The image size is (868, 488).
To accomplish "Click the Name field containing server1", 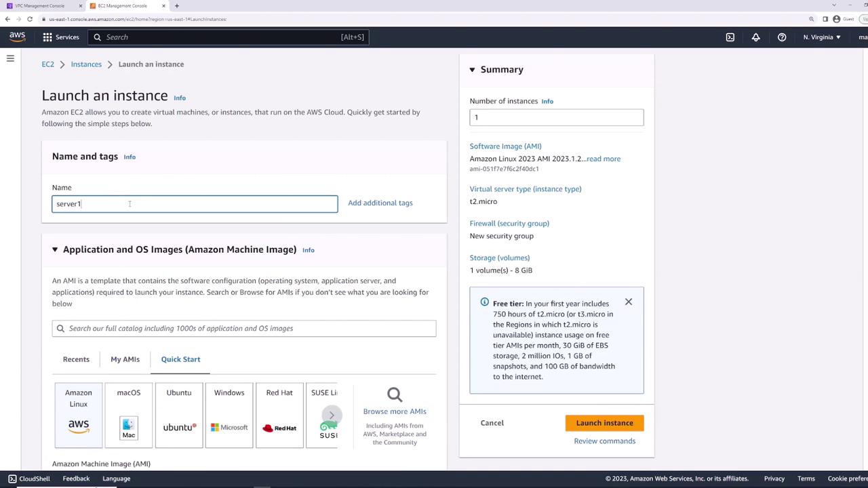I will point(195,204).
